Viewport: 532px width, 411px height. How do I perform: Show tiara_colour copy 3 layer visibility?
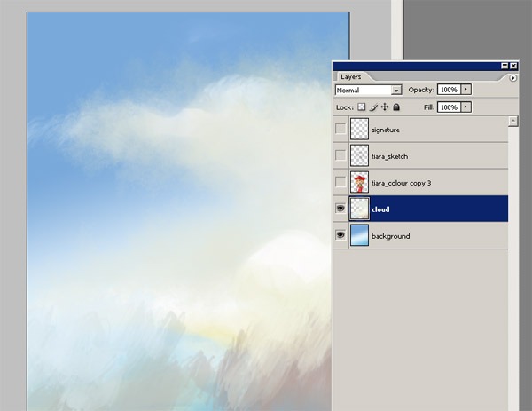[x=340, y=182]
